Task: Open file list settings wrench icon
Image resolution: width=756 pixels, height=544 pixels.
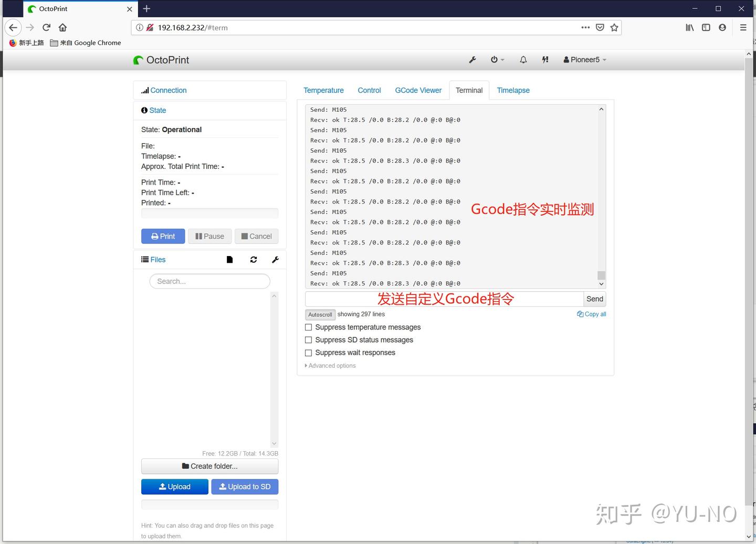Action: 275,259
